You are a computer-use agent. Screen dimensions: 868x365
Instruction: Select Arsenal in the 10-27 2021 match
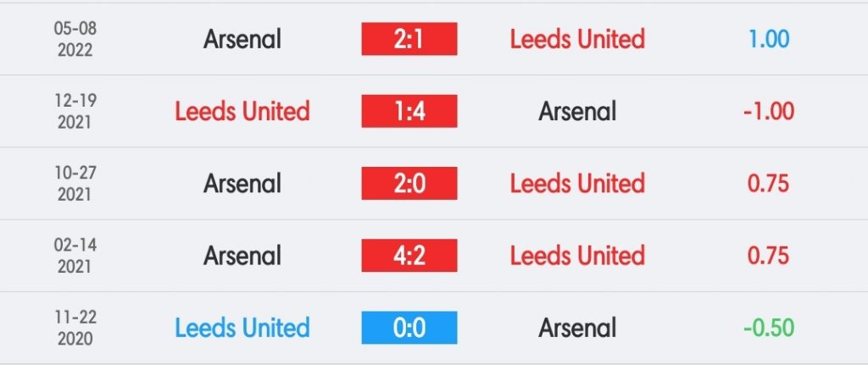pyautogui.click(x=242, y=184)
